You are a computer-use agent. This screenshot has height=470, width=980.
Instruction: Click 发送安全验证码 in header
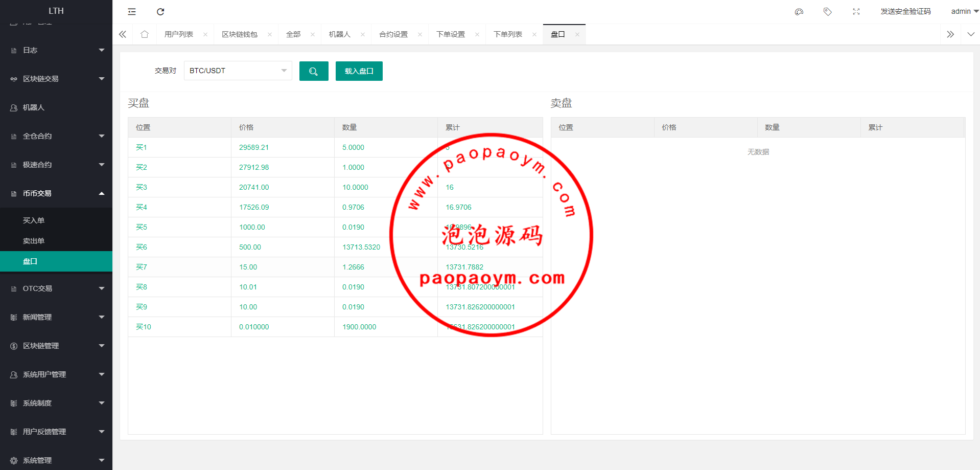905,11
